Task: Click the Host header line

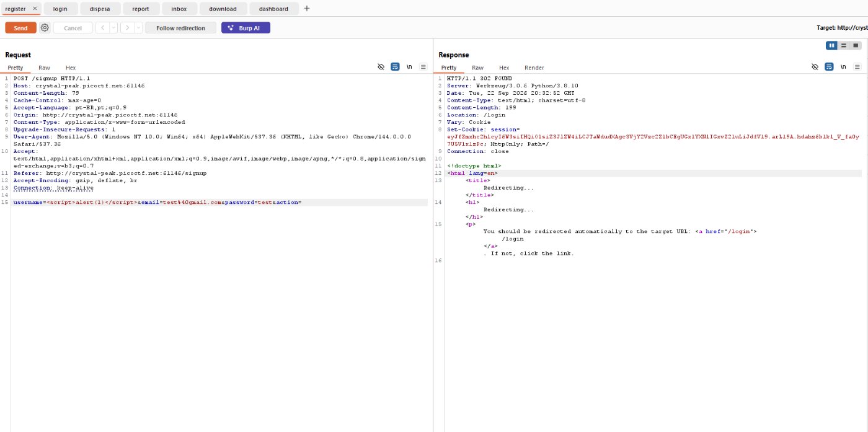Action: point(79,86)
